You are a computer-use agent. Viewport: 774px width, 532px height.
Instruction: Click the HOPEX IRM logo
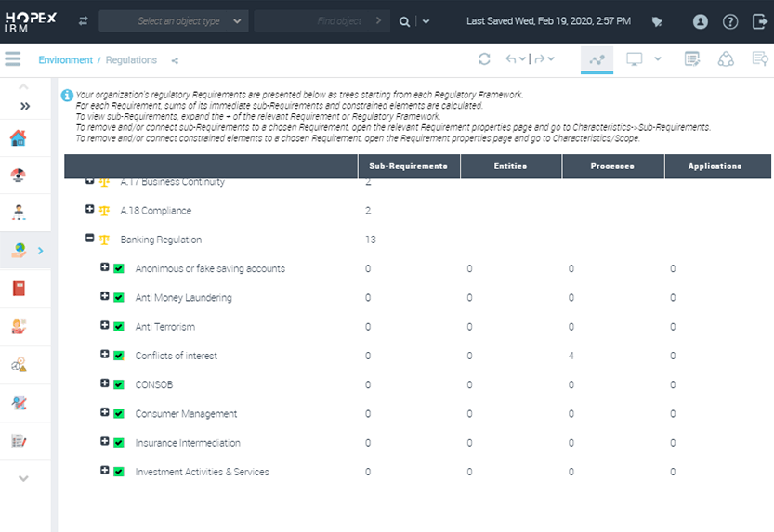pyautogui.click(x=31, y=21)
